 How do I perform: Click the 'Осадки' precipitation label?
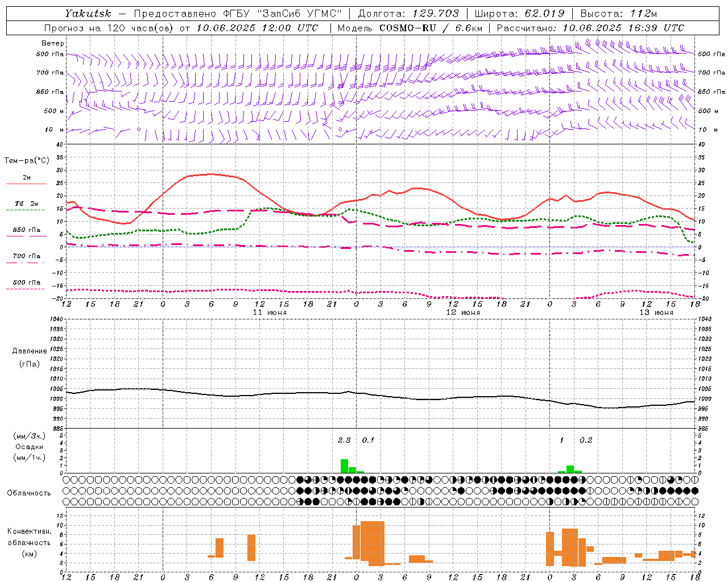[29, 447]
